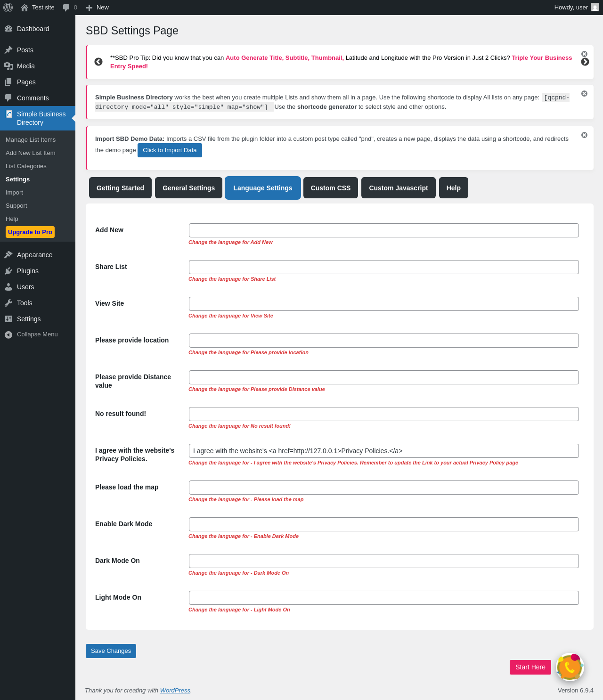Focus the View Site language field
The width and height of the screenshot is (603, 700).
pyautogui.click(x=384, y=304)
